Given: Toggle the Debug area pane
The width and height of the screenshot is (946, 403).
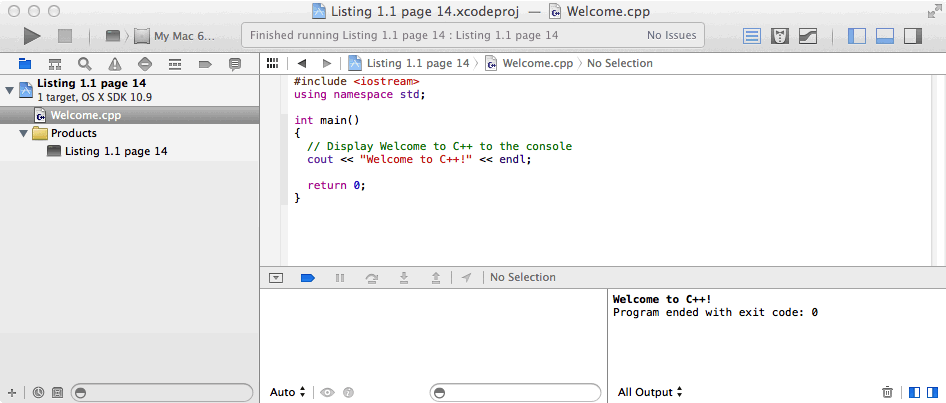Looking at the screenshot, I should pos(884,36).
